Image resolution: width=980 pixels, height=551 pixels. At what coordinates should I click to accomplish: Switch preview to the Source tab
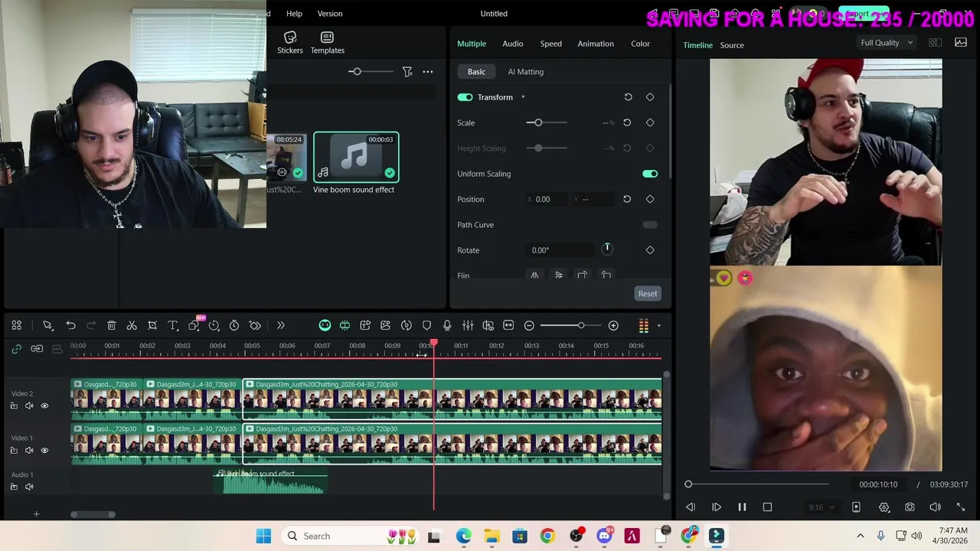point(732,45)
